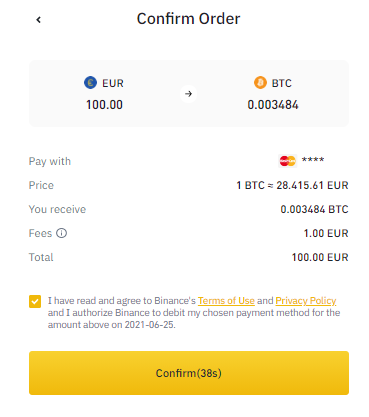Click the 1 BTC ≈ 28.415.61 EUR price
Image resolution: width=369 pixels, height=417 pixels.
pyautogui.click(x=292, y=185)
